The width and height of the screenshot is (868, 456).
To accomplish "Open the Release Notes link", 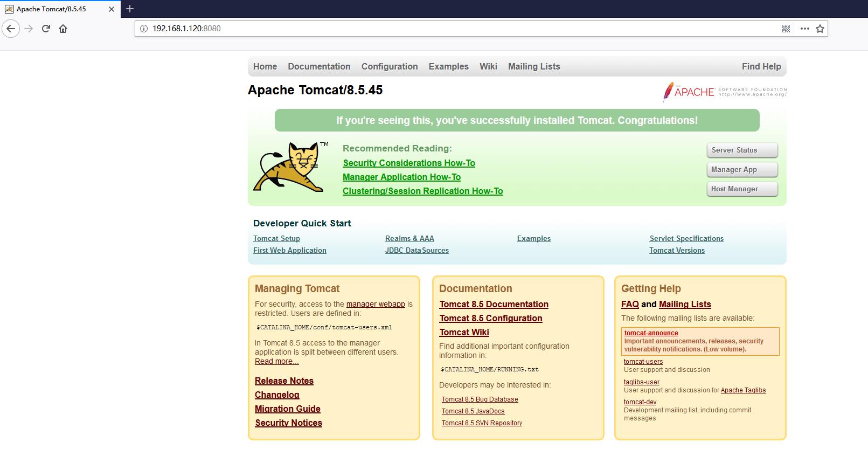I will tap(284, 381).
